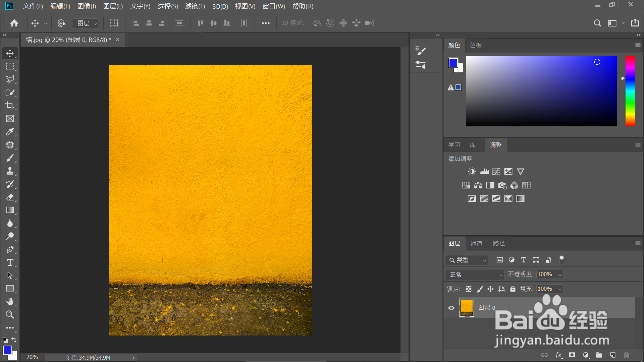Click the create new layer icon
Image resolution: width=644 pixels, height=362 pixels.
point(612,355)
